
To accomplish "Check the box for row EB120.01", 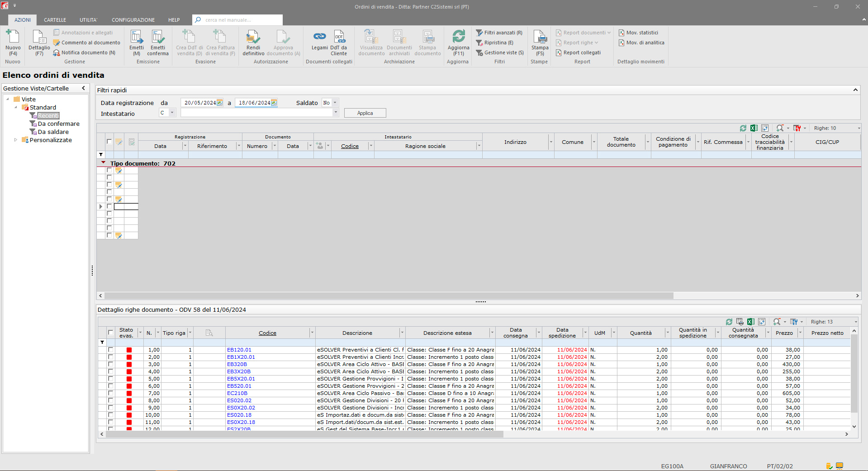I will coord(110,350).
